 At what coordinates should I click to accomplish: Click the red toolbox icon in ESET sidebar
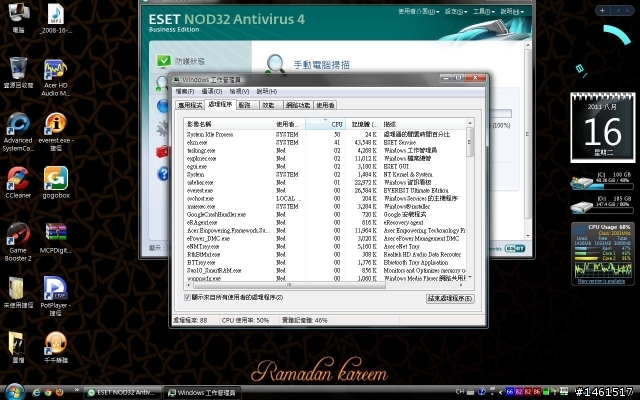162,151
